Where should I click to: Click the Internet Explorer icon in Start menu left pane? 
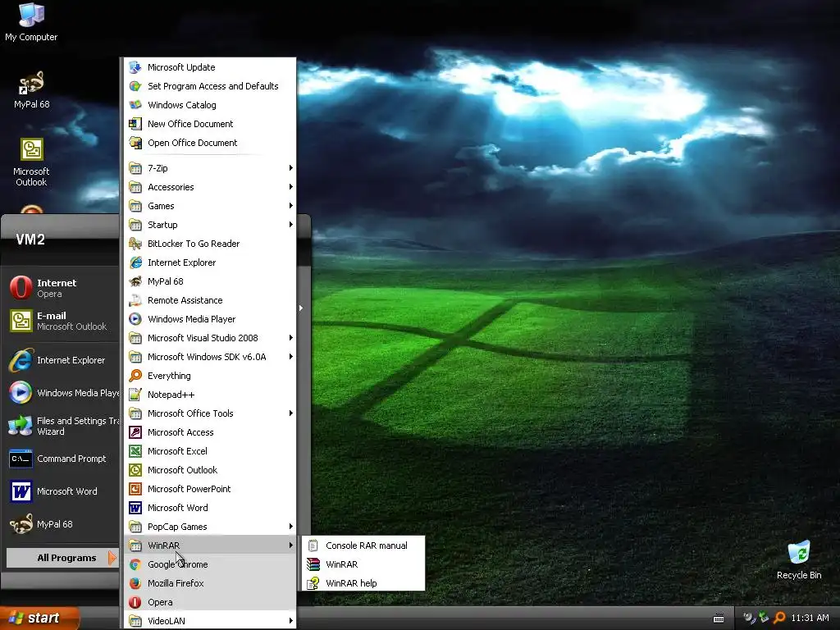coord(21,360)
